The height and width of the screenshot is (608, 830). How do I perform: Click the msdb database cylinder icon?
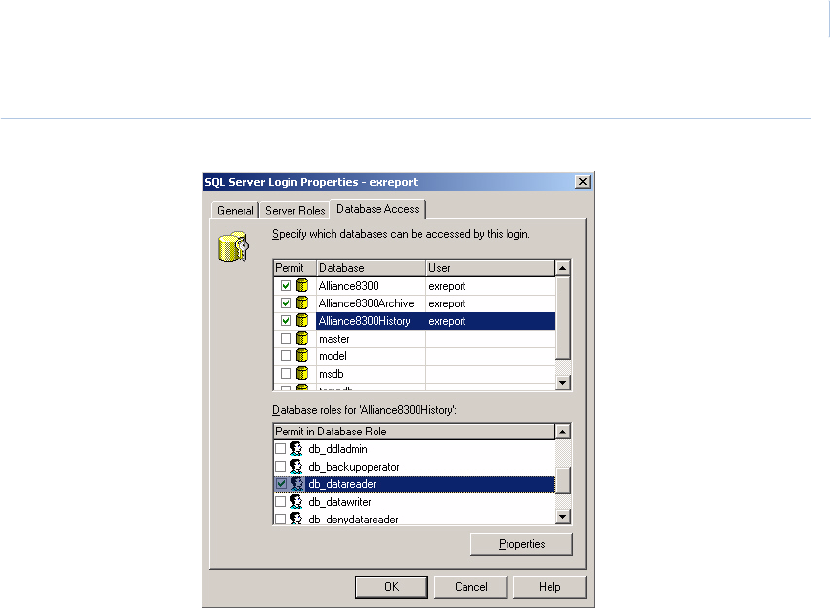tap(302, 373)
